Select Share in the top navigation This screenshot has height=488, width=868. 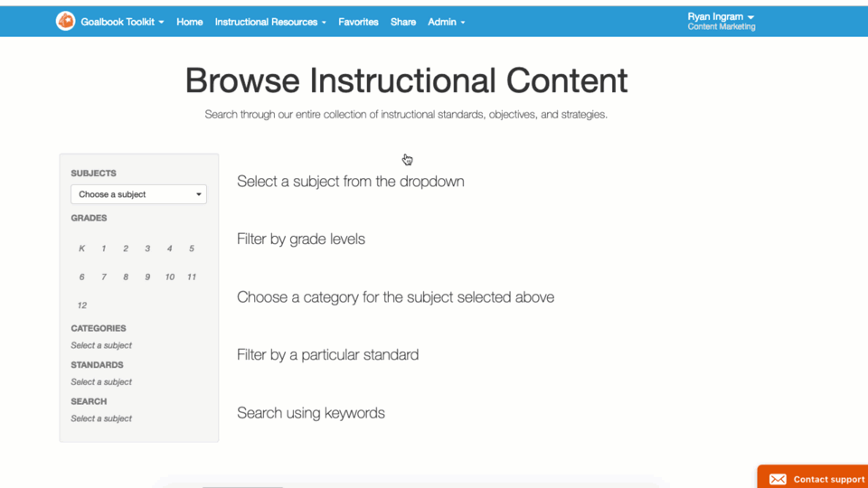pos(403,22)
